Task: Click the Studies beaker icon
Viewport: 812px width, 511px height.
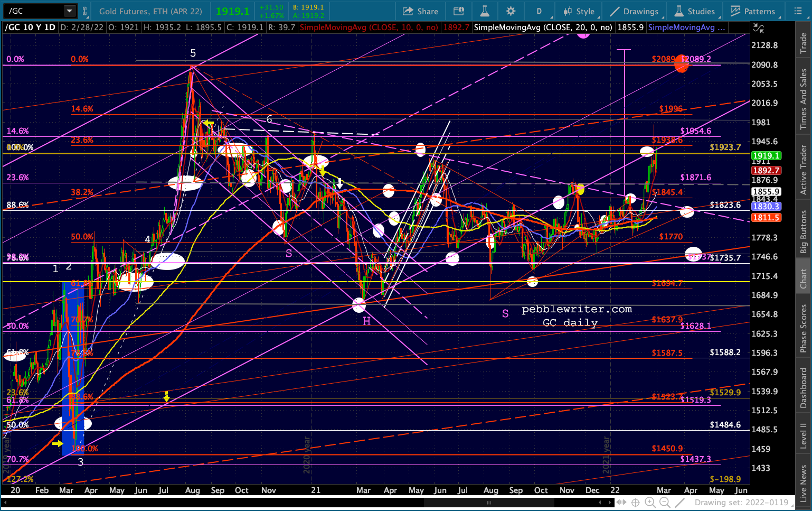Action: click(x=679, y=11)
